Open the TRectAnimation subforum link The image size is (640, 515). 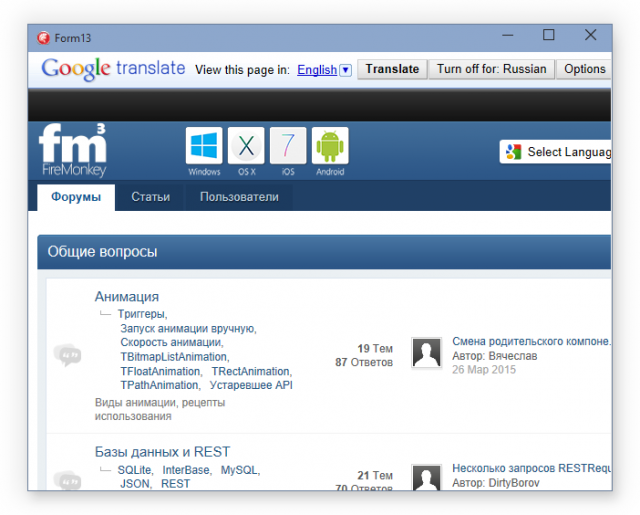point(251,371)
